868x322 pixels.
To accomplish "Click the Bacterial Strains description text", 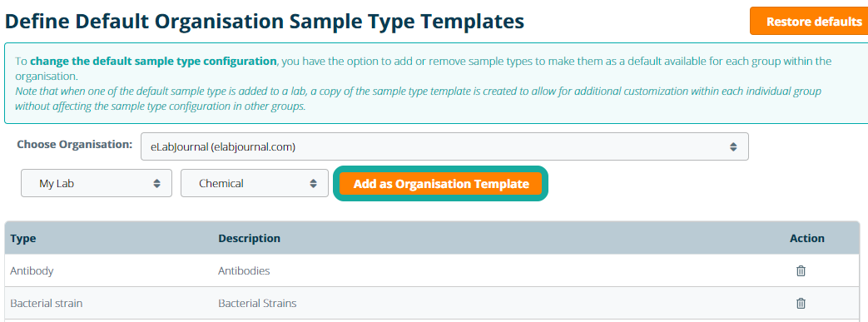I will click(257, 303).
